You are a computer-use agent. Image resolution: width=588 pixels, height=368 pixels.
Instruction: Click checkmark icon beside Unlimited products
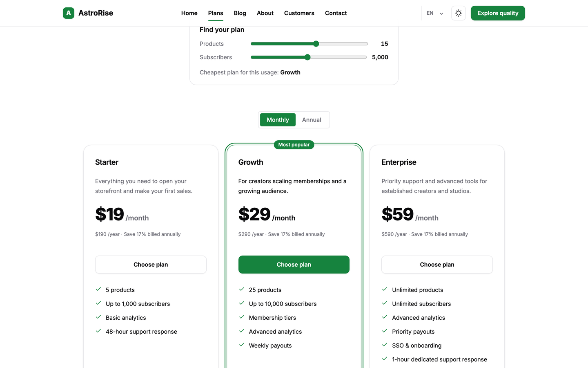[385, 289]
